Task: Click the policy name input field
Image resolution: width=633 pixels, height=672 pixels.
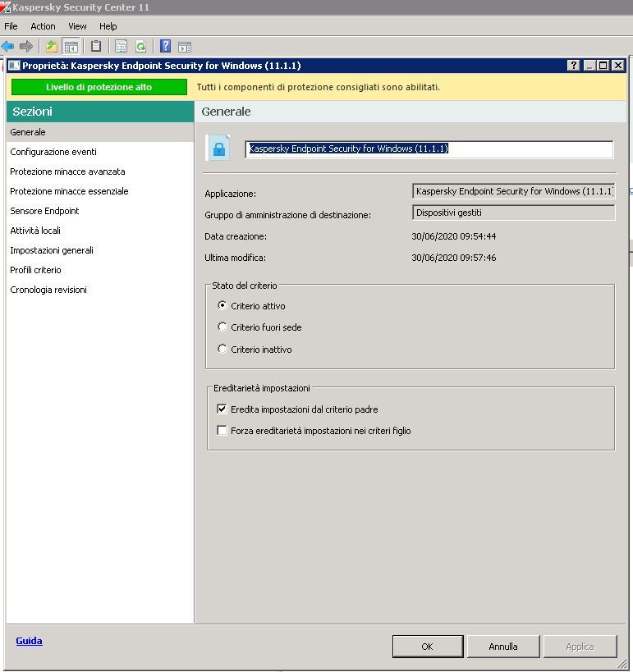Action: point(429,149)
